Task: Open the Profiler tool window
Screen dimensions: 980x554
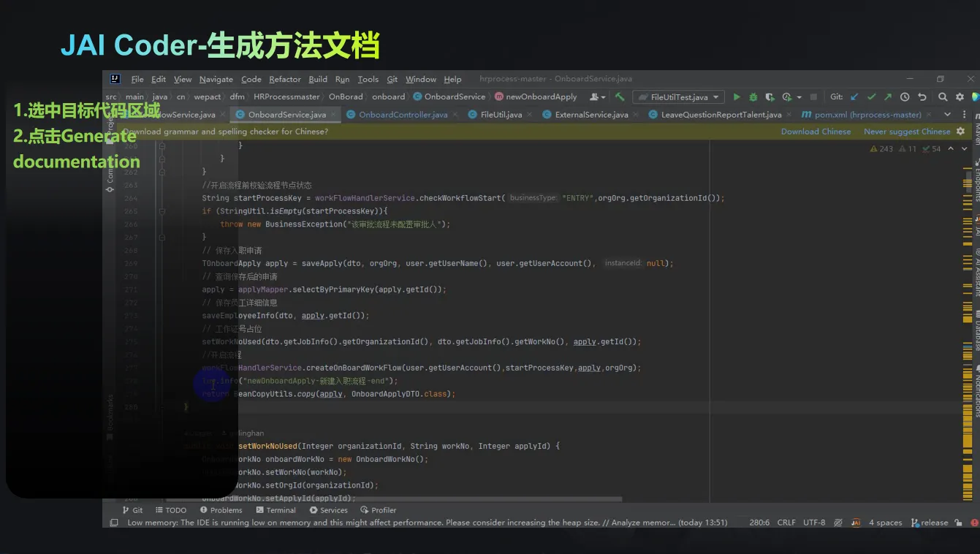Action: 379,510
